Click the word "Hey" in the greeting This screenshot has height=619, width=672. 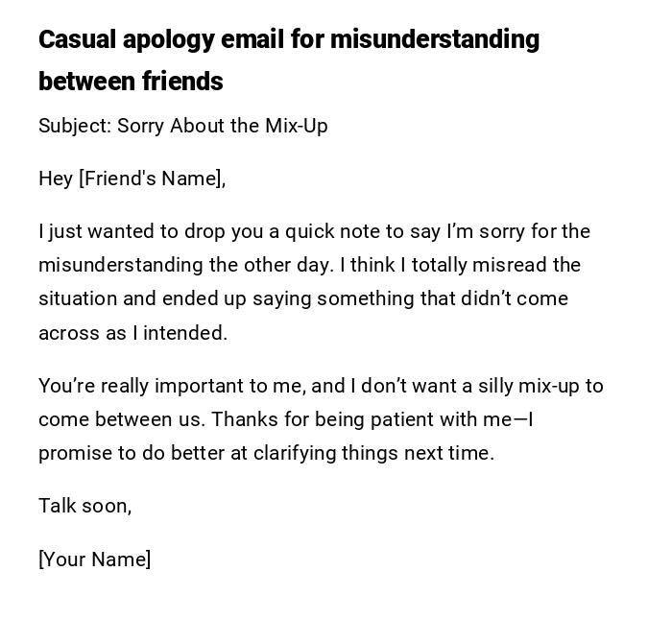pos(56,179)
